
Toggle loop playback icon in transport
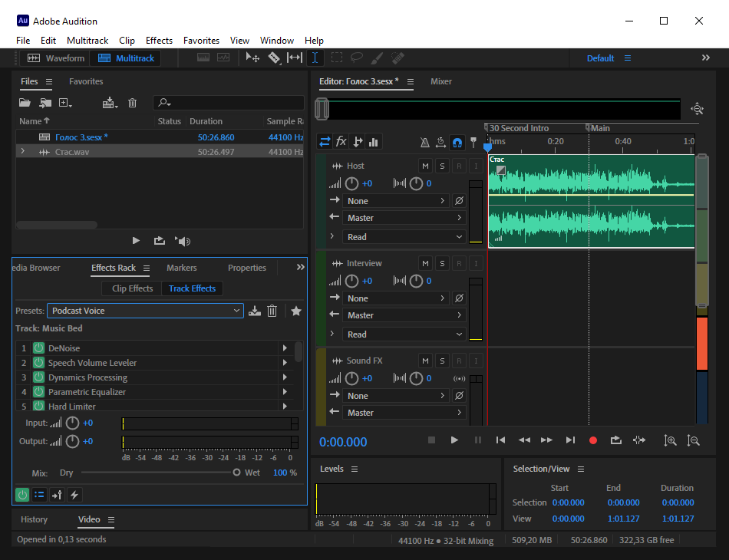tap(616, 440)
